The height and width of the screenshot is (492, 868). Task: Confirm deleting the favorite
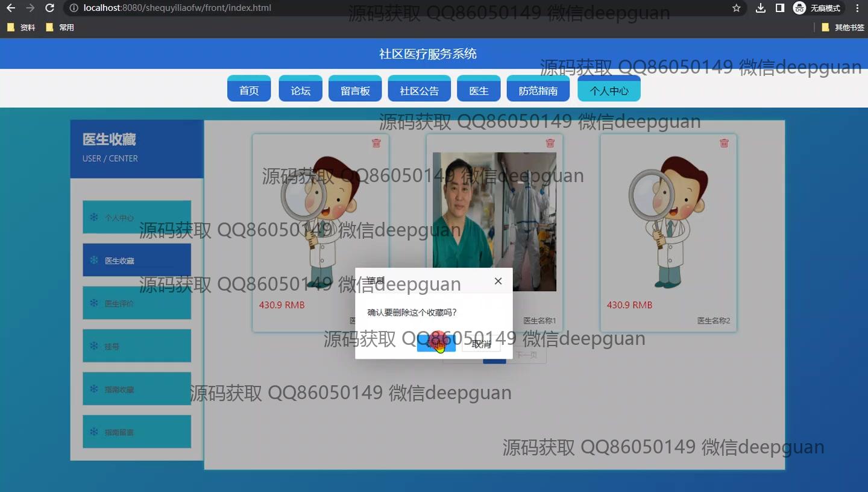(436, 344)
